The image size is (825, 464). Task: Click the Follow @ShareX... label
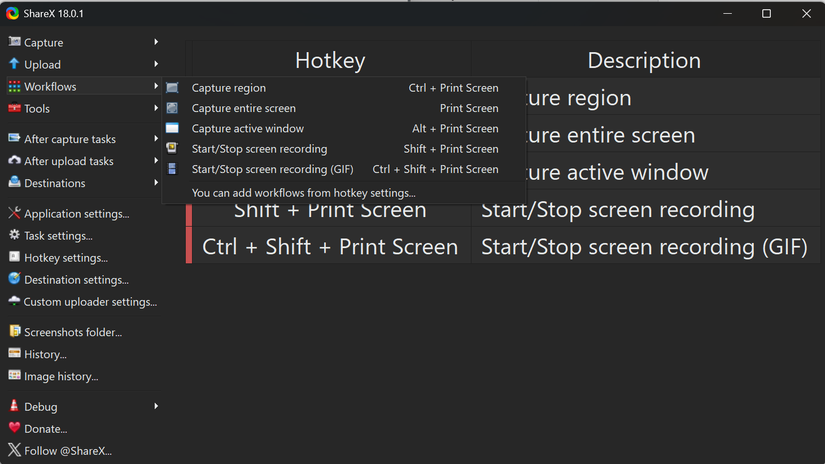click(x=68, y=451)
